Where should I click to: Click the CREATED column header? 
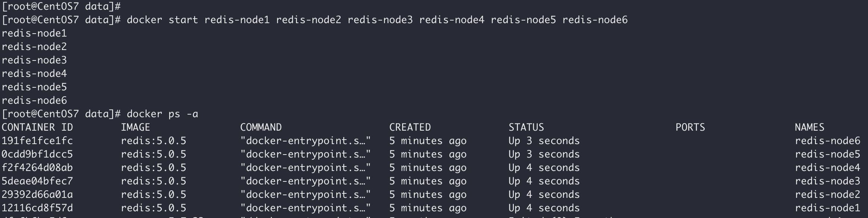(410, 127)
